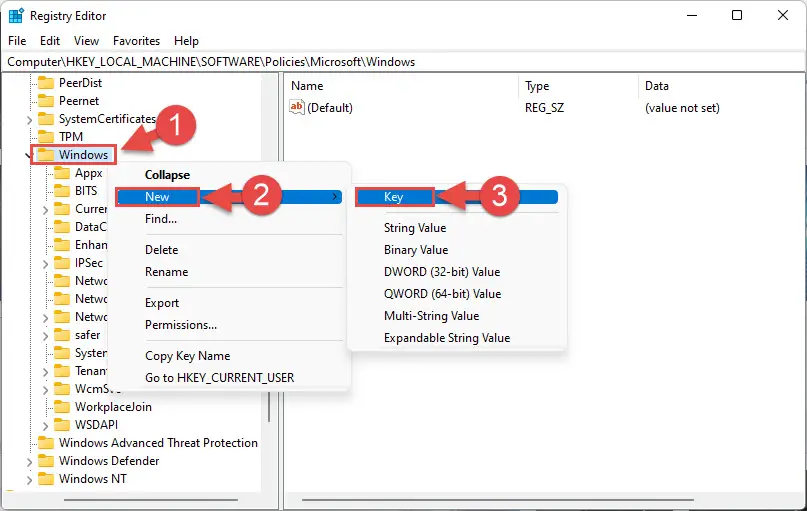Expand the WcmSvc key arrow

45,390
